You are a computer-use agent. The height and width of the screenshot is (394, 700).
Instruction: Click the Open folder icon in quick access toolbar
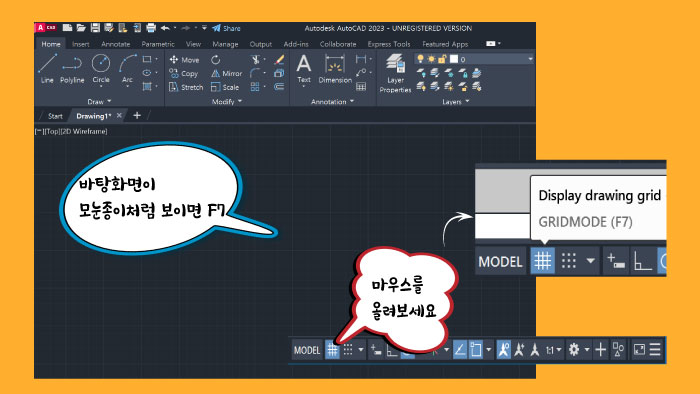click(81, 28)
